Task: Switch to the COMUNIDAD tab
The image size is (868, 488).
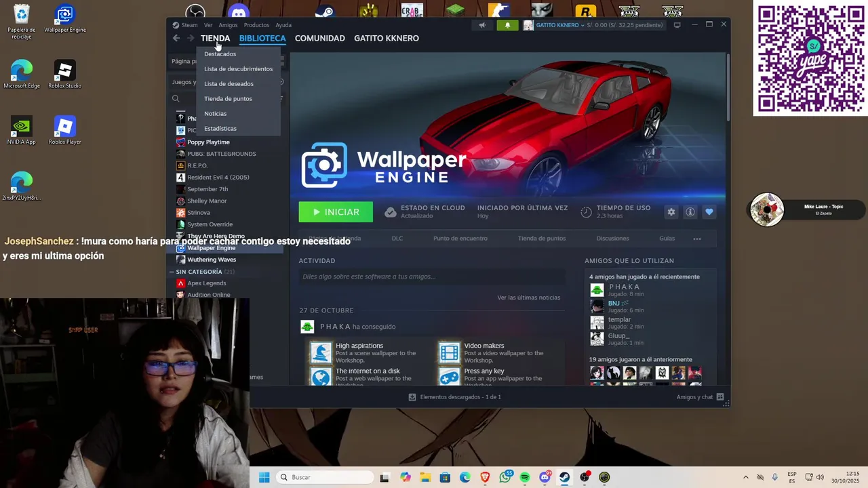Action: click(320, 38)
